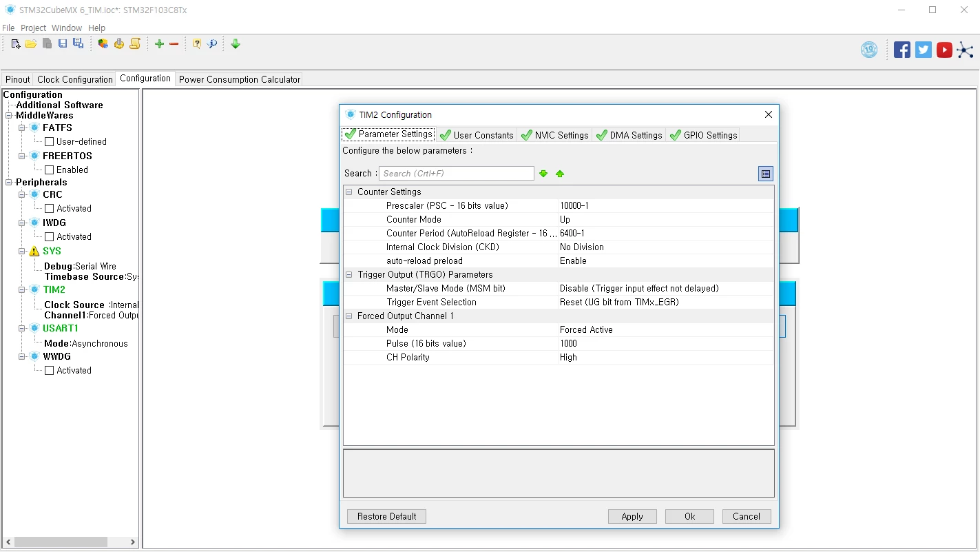Switch to Power Consumption Calculator tab
Screen dimensions: 980x552
tap(240, 79)
